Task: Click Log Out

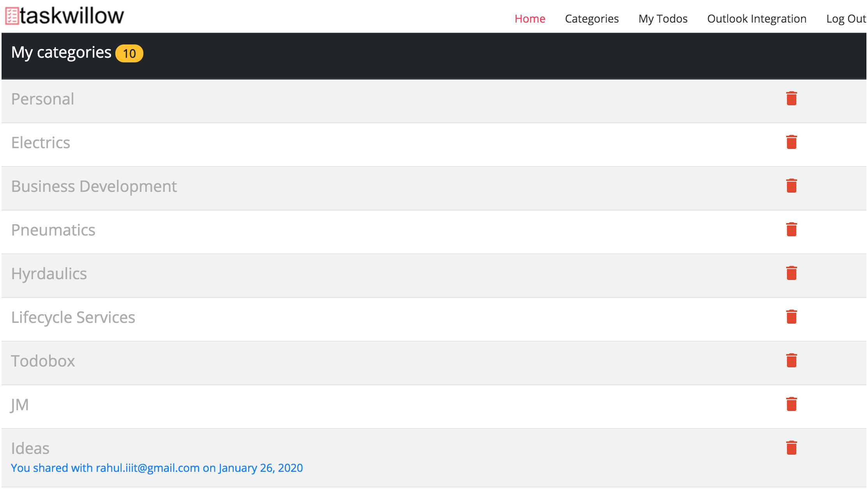Action: coord(845,19)
